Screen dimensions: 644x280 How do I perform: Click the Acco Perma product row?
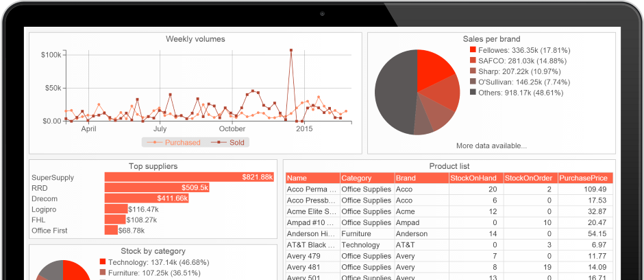click(x=449, y=189)
